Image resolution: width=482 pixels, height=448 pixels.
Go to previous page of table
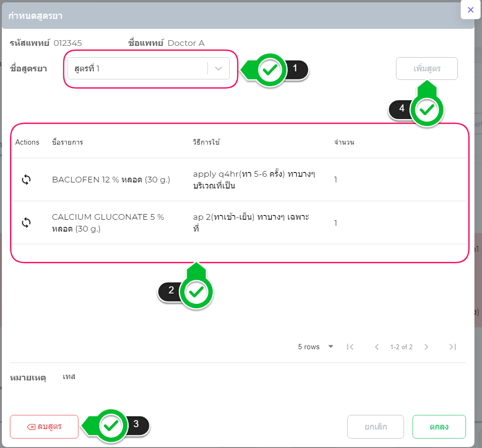tap(377, 347)
